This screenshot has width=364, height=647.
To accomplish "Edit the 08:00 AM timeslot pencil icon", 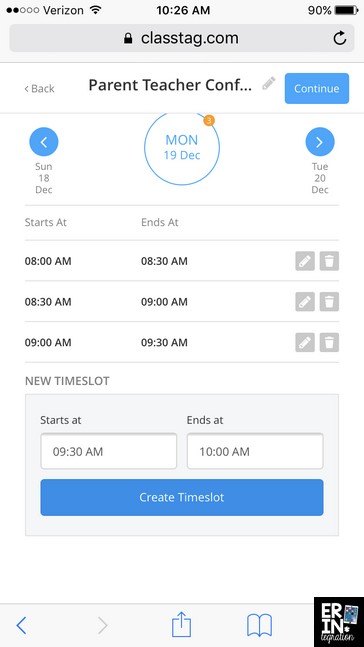I will tap(305, 261).
